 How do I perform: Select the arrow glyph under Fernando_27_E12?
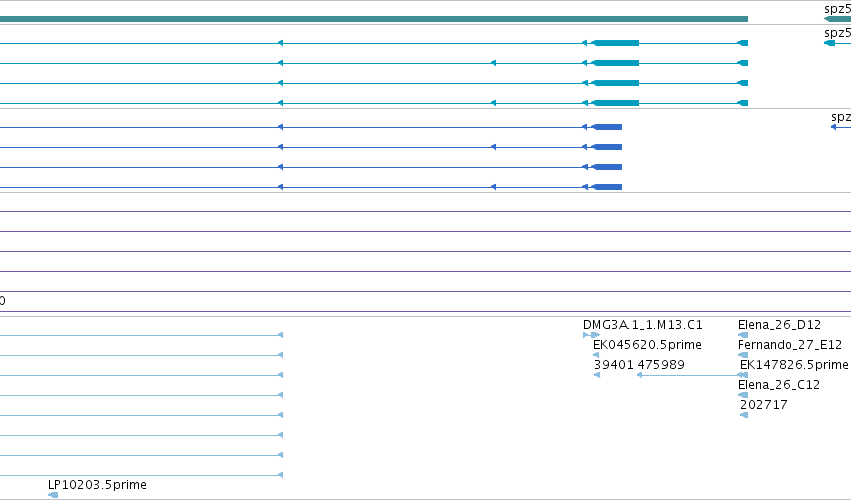[743, 355]
